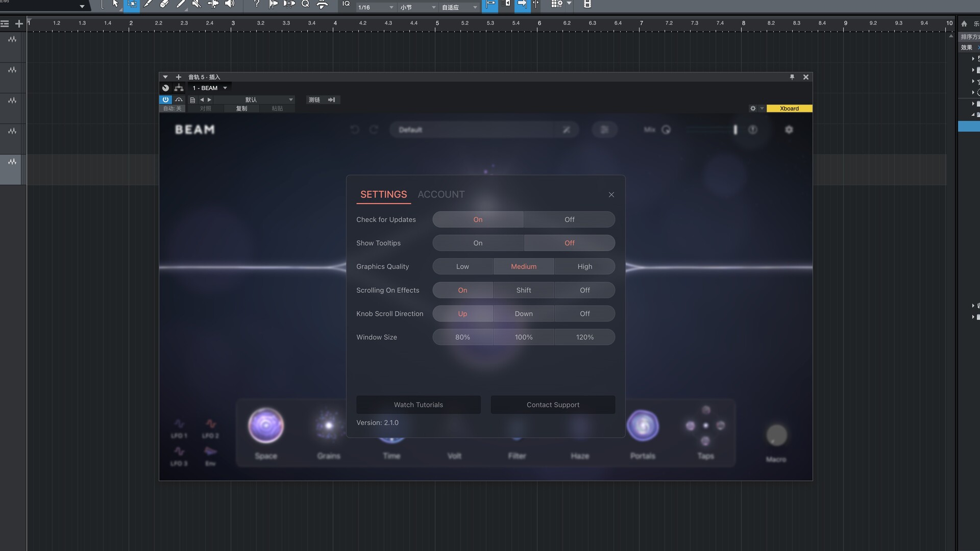The width and height of the screenshot is (980, 551).
Task: Pin the BEAM plugin window
Action: click(792, 77)
